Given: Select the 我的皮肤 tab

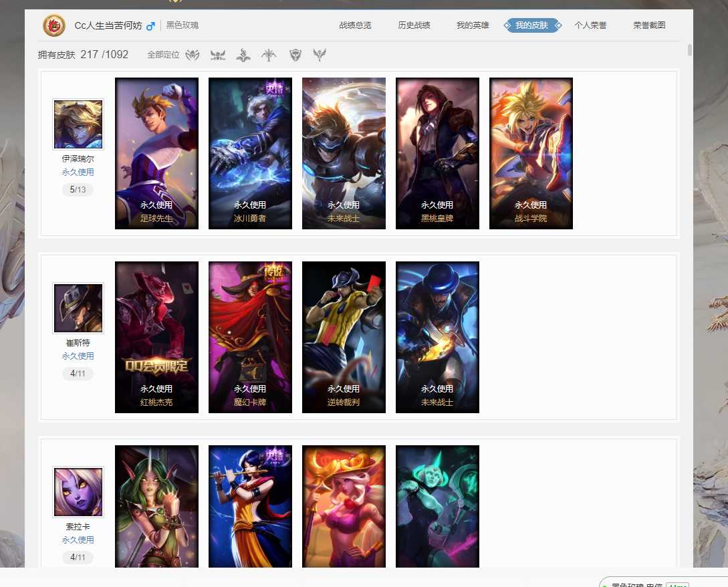Looking at the screenshot, I should [x=532, y=25].
